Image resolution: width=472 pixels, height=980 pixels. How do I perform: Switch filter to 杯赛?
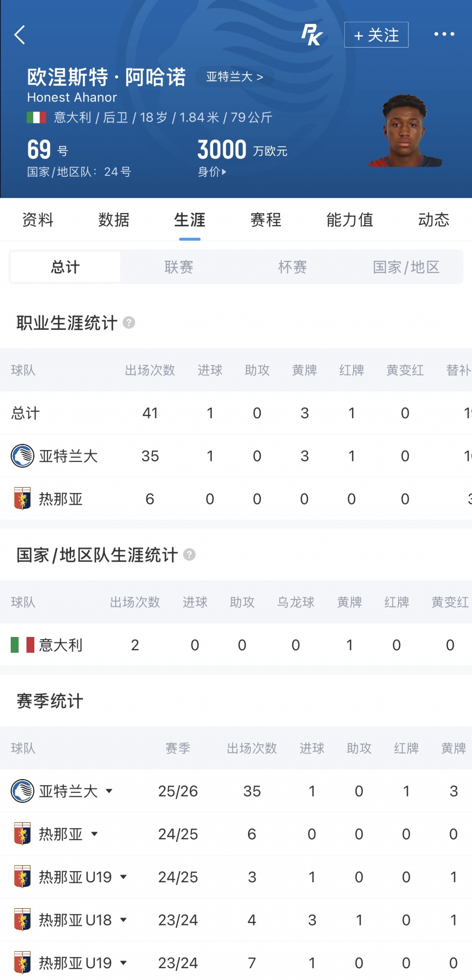(x=292, y=267)
